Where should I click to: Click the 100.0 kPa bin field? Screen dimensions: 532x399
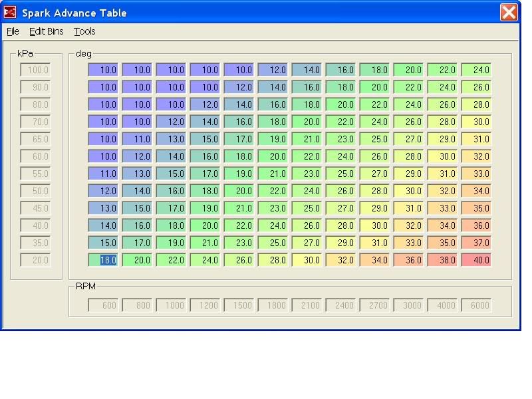36,70
